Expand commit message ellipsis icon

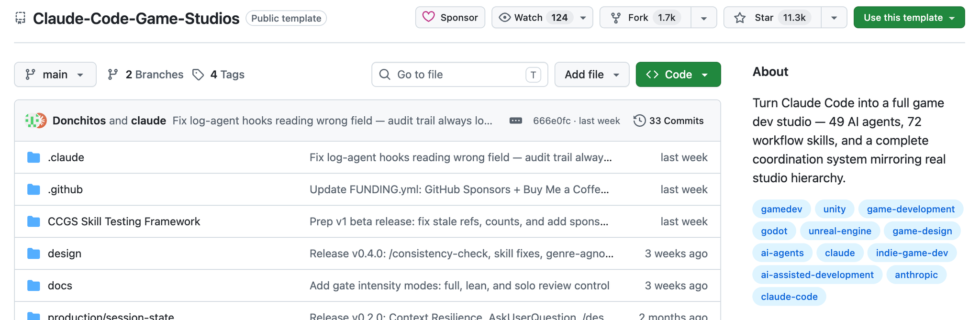coord(515,121)
